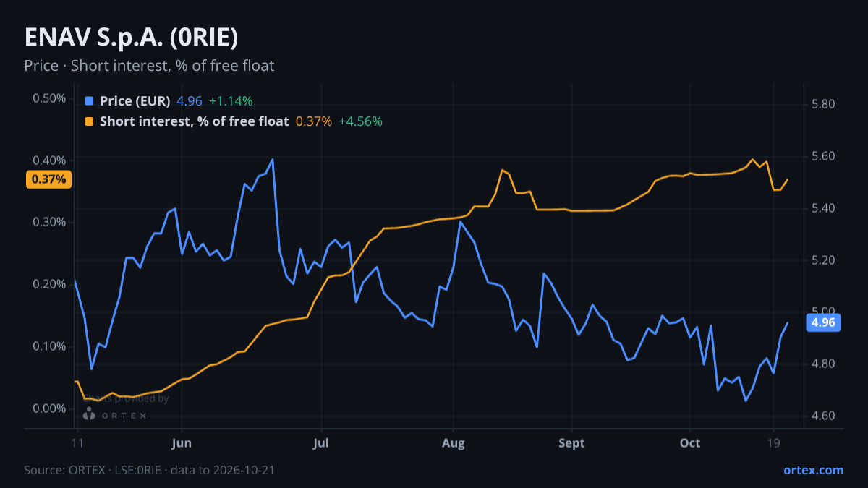Click the 5.20 right axis label
The height and width of the screenshot is (488, 868).
[x=823, y=260]
